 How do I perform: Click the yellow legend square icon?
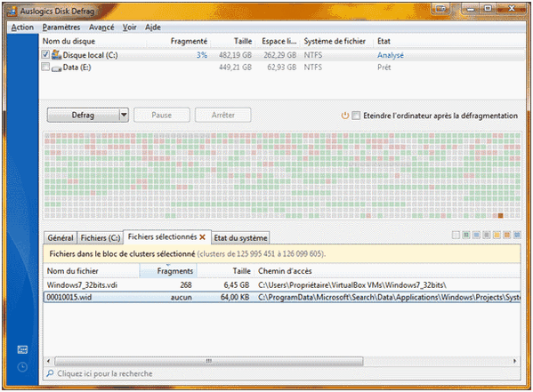(x=497, y=235)
